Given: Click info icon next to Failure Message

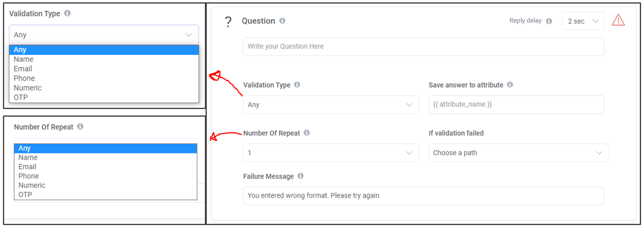Looking at the screenshot, I should 300,176.
